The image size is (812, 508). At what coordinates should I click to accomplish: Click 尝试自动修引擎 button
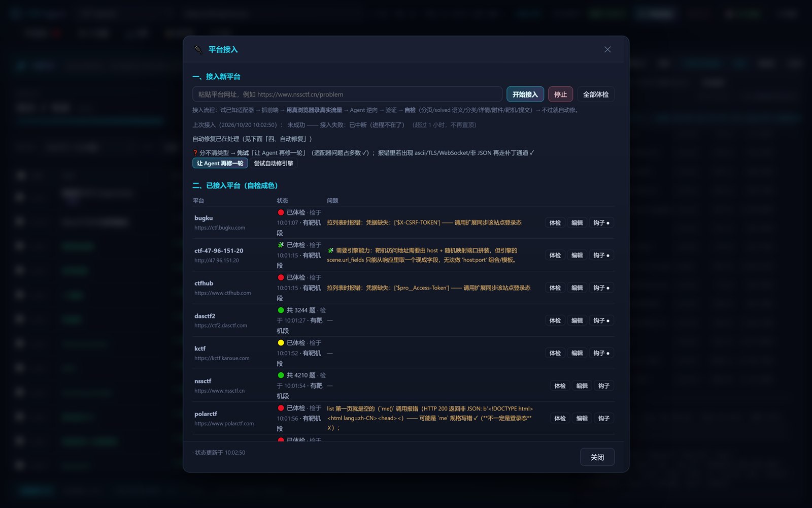(274, 163)
